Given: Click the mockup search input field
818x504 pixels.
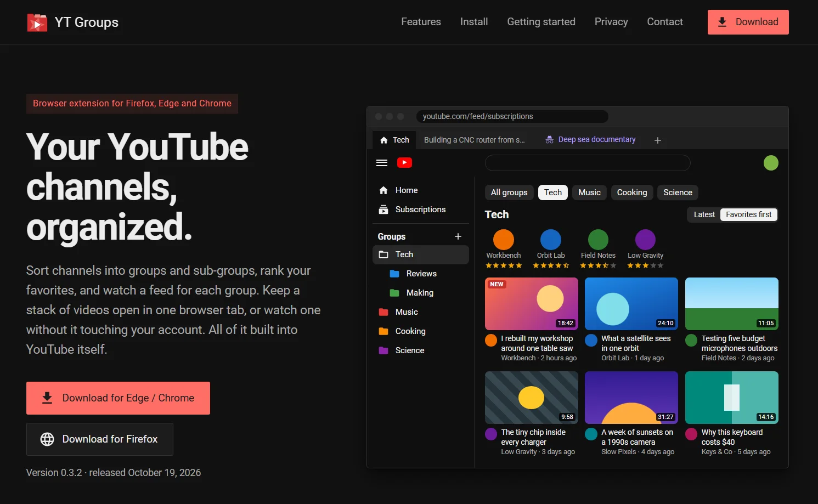Looking at the screenshot, I should tap(588, 163).
